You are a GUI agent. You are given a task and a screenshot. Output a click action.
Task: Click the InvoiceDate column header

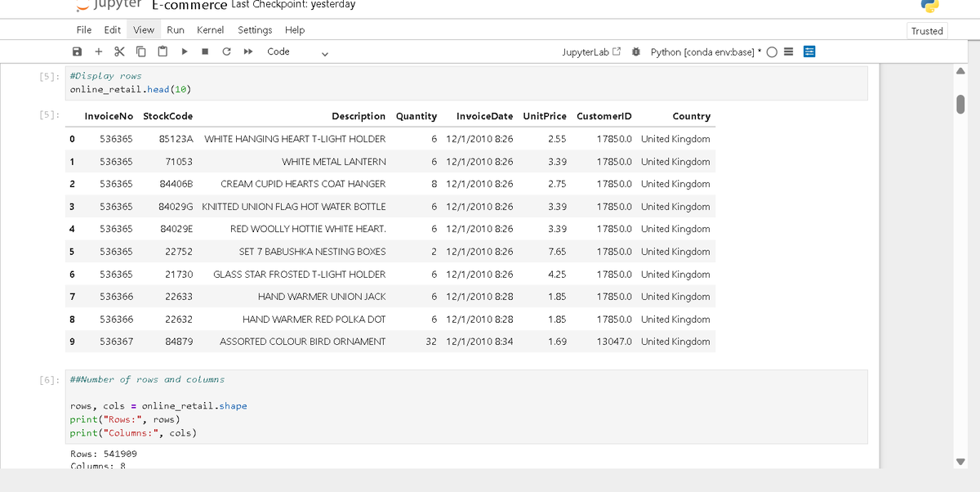tap(484, 116)
